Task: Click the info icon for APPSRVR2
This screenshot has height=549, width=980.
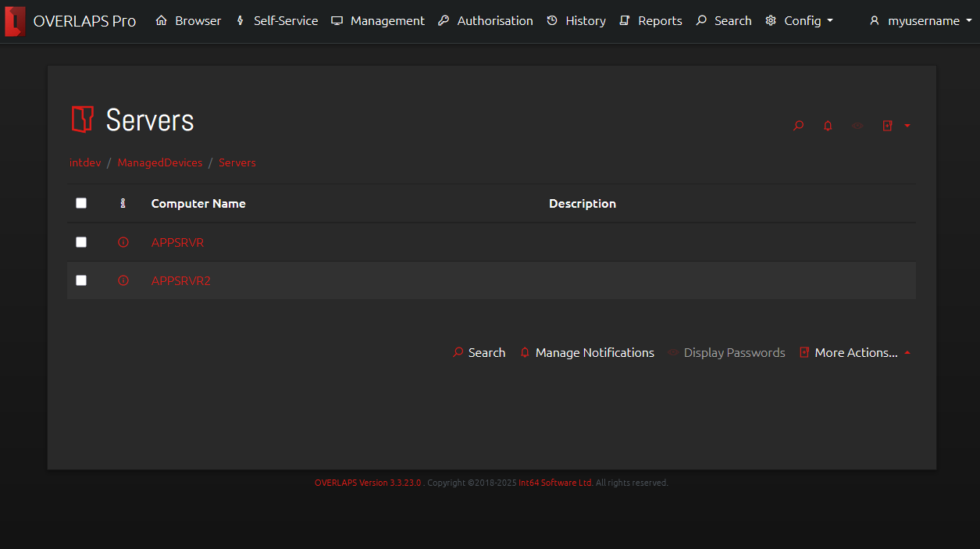Action: (x=123, y=280)
